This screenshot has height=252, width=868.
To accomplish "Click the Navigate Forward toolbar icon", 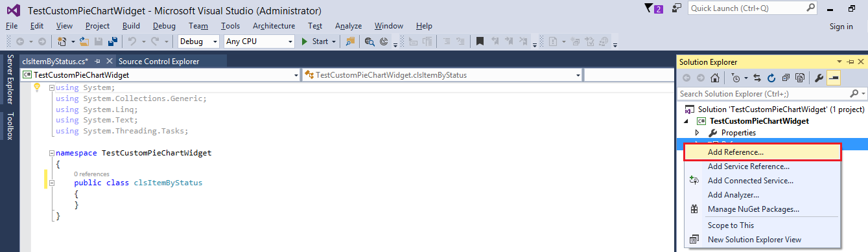I will pos(41,41).
